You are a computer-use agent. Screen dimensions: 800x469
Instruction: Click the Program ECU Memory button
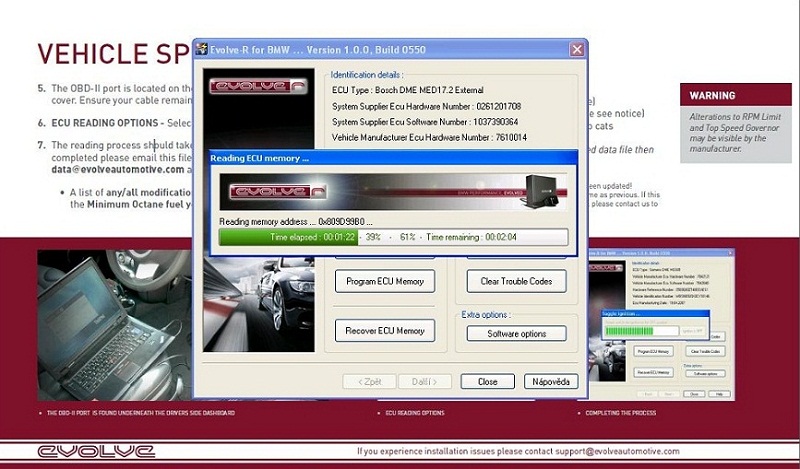point(385,281)
